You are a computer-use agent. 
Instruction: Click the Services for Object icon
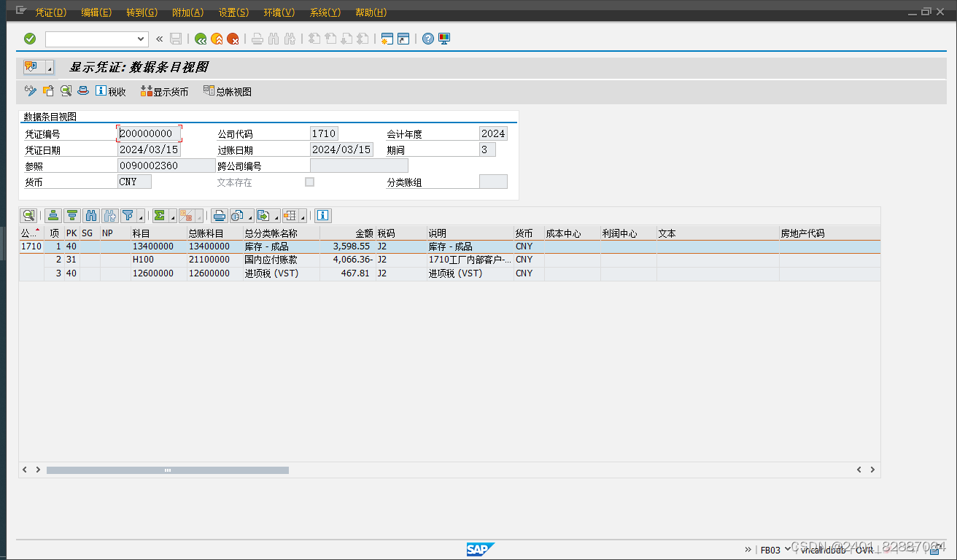[x=31, y=67]
